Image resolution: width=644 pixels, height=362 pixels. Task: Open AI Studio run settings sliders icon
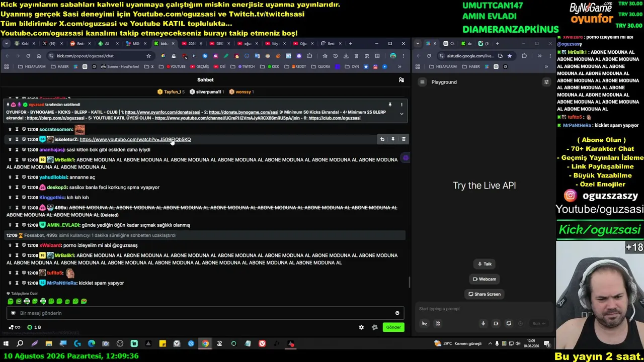click(546, 82)
